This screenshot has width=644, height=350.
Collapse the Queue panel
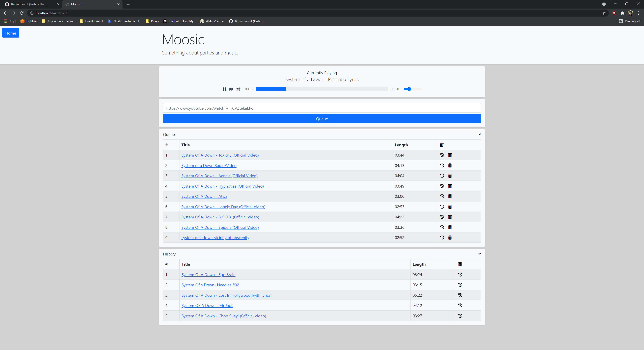(479, 134)
